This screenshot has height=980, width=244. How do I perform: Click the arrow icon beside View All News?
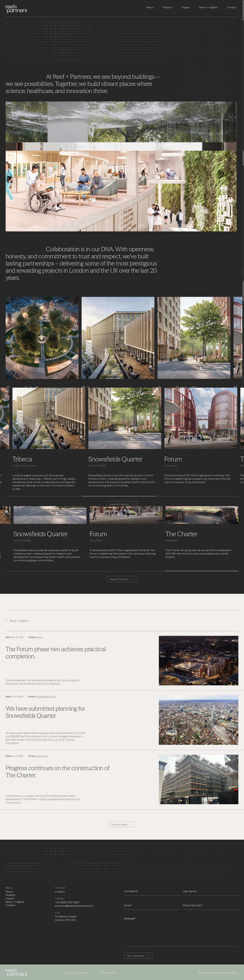[133, 824]
